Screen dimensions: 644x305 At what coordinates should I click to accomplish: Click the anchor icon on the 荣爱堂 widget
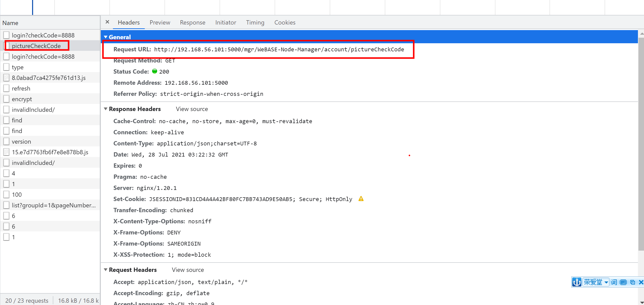point(577,282)
